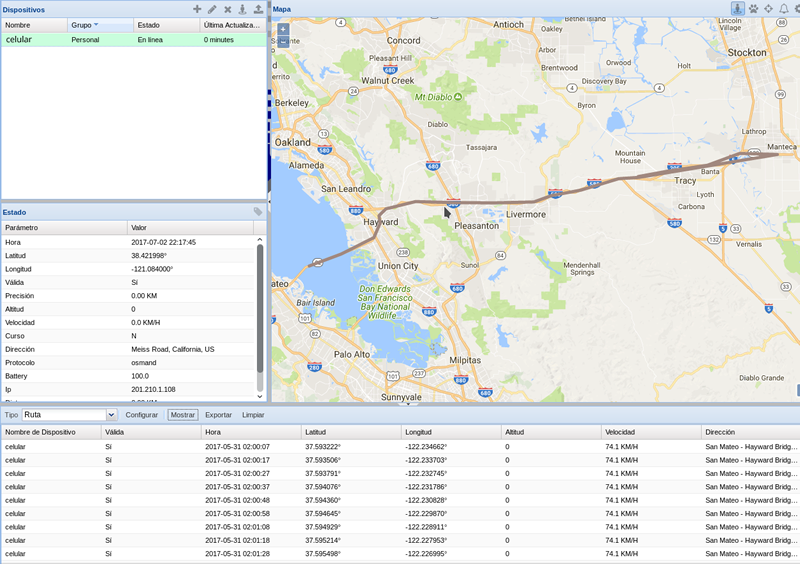This screenshot has width=800, height=564.
Task: Edit selected device with pencil icon
Action: 212,9
